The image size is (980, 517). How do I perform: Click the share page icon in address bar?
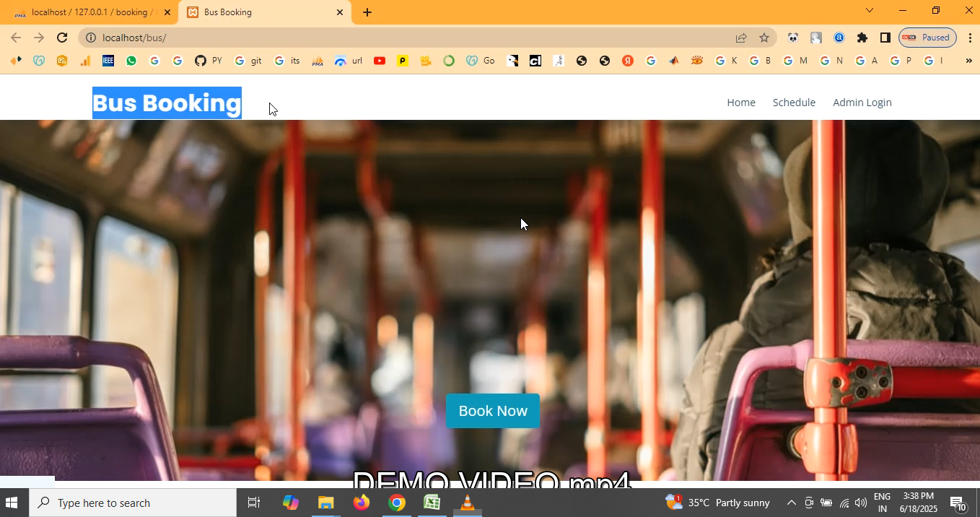pos(741,38)
